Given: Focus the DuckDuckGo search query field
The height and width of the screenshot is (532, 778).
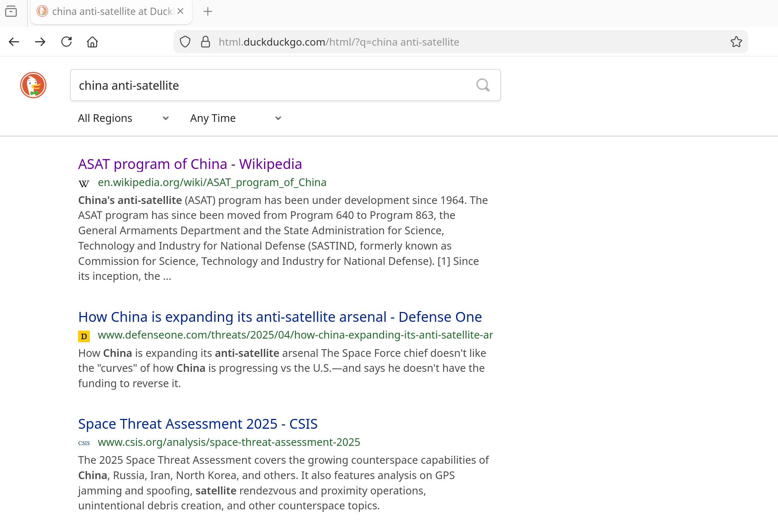Looking at the screenshot, I should (x=270, y=85).
